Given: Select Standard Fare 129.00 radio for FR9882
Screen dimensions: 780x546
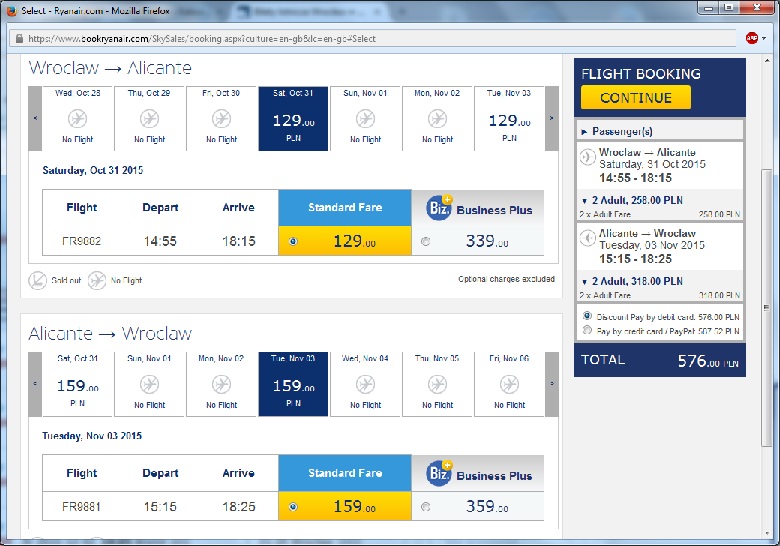Looking at the screenshot, I should pyautogui.click(x=293, y=241).
